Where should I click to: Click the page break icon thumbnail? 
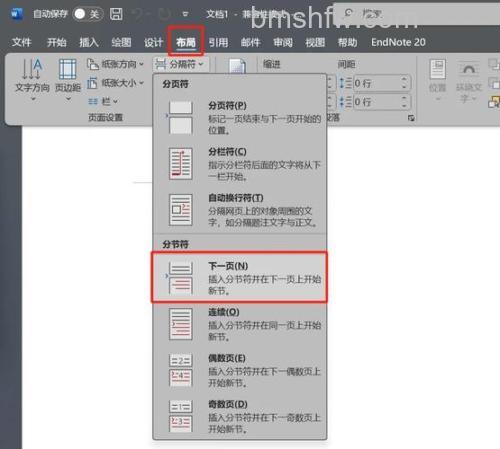pos(181,118)
